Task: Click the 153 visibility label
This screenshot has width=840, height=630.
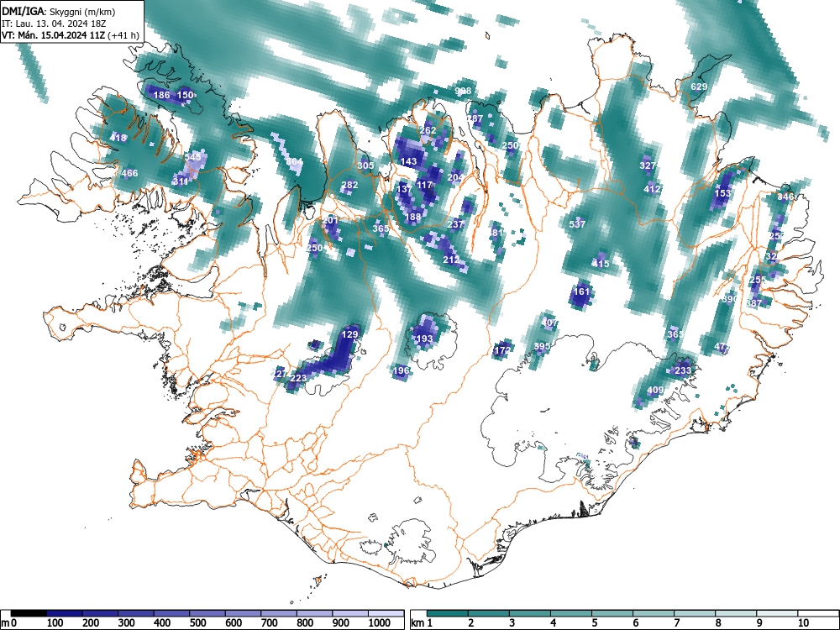Action: coord(722,193)
